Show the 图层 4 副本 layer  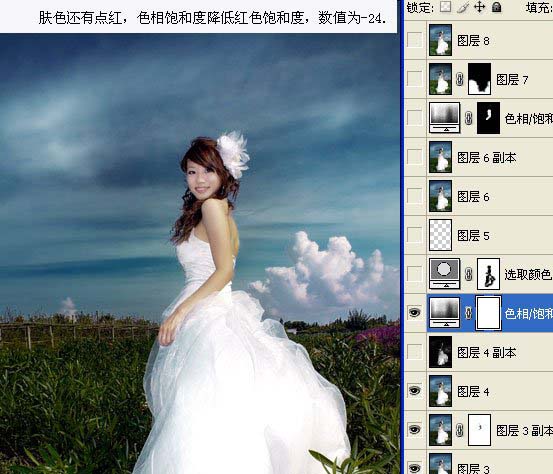pos(415,352)
